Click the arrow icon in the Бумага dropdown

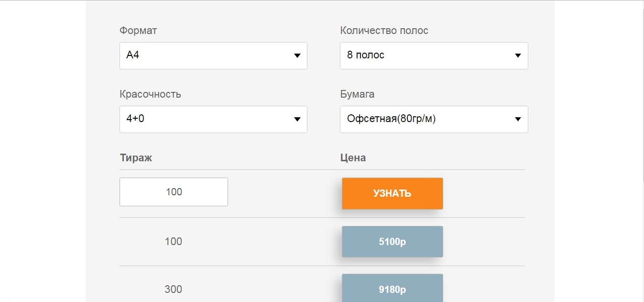tap(517, 119)
